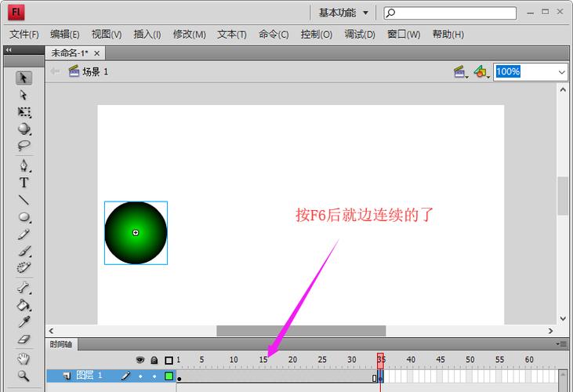Select the Text tool

coord(24,183)
